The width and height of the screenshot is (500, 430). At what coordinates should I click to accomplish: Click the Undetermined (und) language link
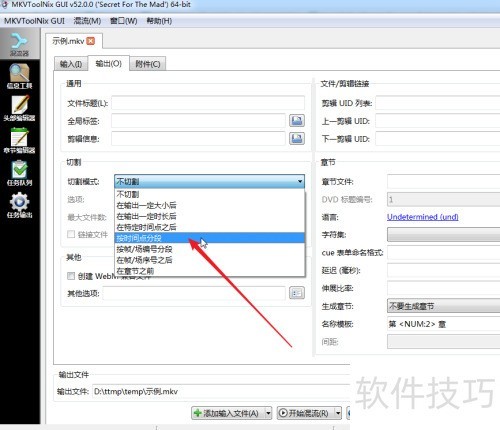click(x=422, y=217)
